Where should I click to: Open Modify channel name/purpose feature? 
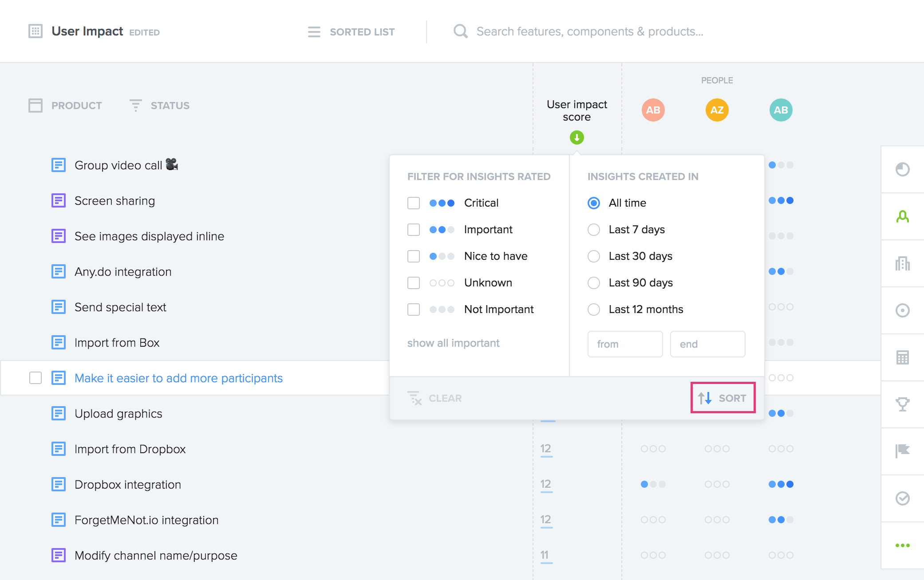pos(156,556)
